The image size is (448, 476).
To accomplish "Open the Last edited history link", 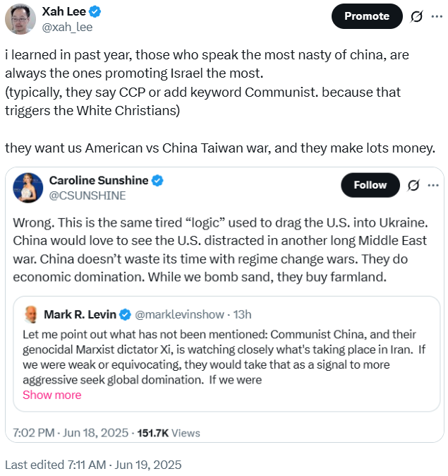I will pos(93,465).
